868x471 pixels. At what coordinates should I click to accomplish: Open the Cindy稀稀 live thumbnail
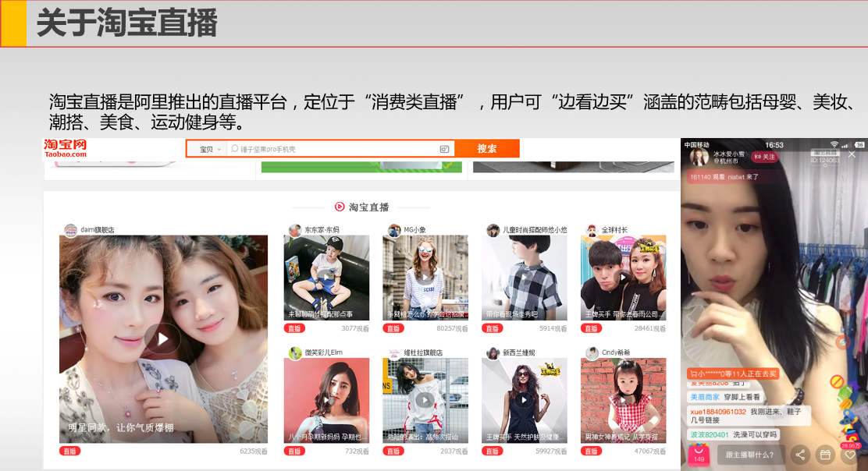[x=624, y=400]
